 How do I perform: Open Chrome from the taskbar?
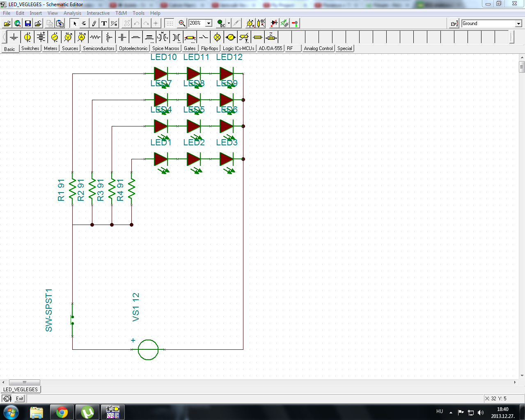tap(62, 412)
